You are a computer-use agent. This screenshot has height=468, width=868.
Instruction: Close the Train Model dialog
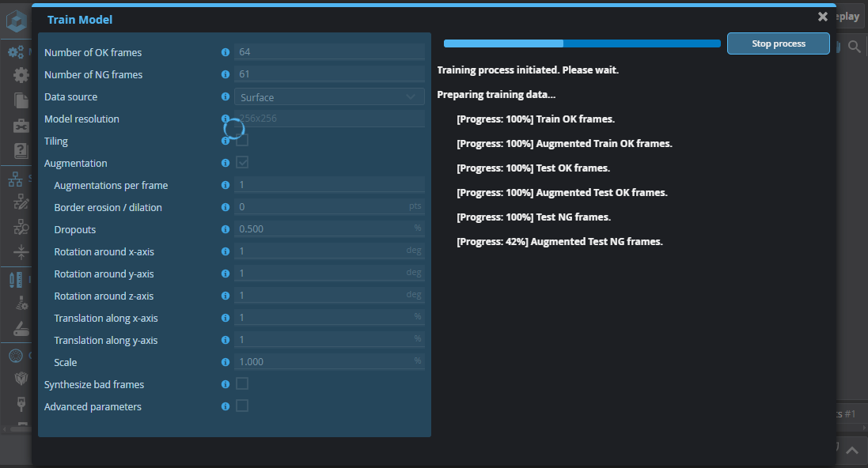click(823, 17)
